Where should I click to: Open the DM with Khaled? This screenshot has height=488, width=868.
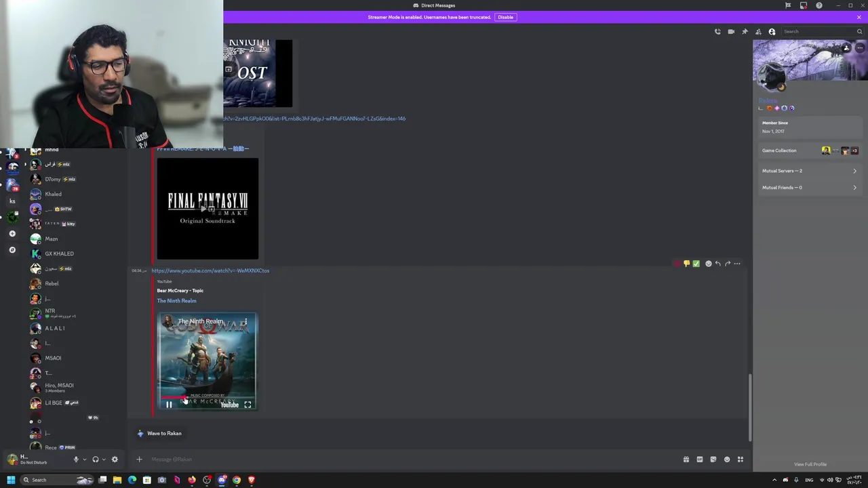point(75,194)
